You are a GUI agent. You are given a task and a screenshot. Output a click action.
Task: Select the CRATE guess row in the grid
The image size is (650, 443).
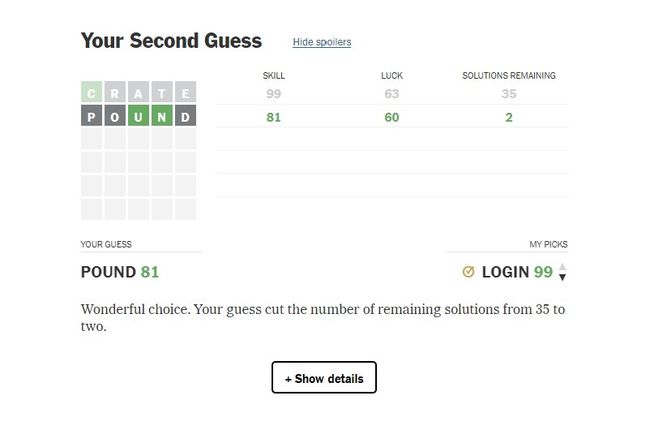click(138, 94)
